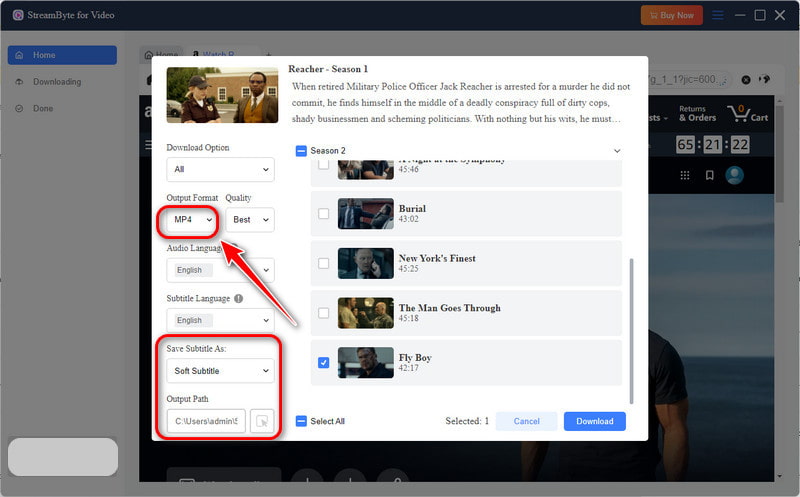Image resolution: width=800 pixels, height=497 pixels.
Task: Open the Download Option dropdown showing All
Action: coord(220,169)
